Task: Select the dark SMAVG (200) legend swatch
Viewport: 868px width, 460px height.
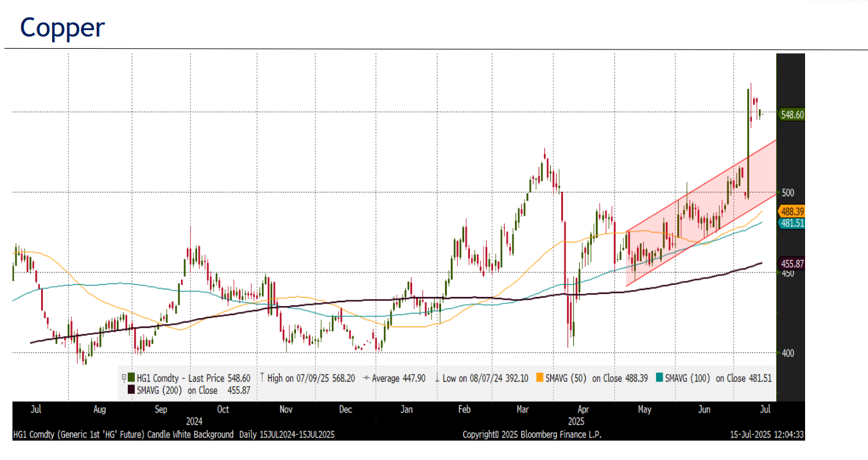Action: [131, 390]
